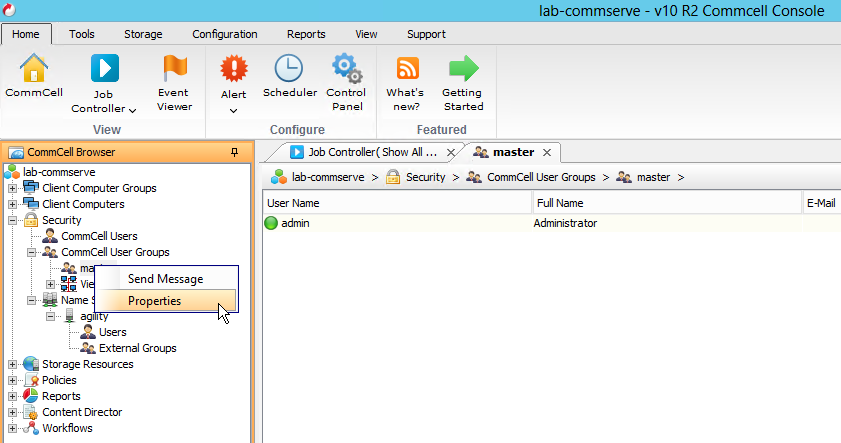
Task: Expand the Client Computer Groups node
Action: point(12,188)
